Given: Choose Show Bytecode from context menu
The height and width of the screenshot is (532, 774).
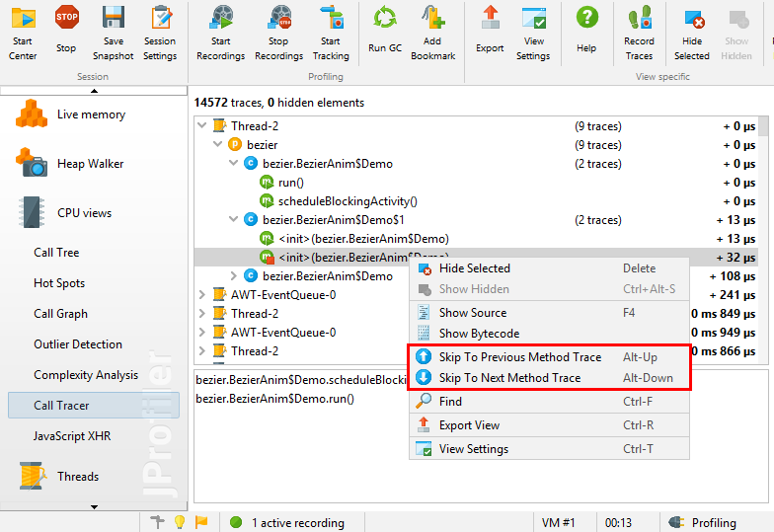Looking at the screenshot, I should [x=549, y=334].
